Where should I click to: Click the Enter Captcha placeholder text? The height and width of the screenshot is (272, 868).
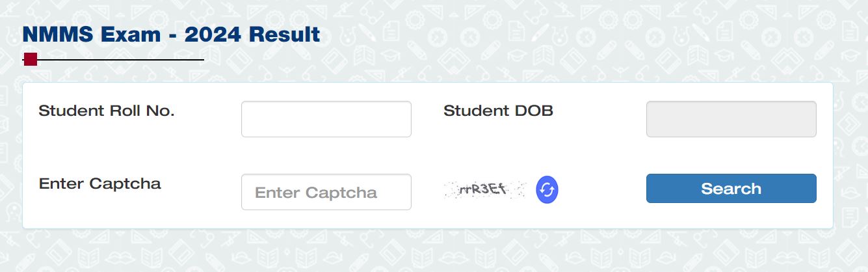tap(316, 193)
